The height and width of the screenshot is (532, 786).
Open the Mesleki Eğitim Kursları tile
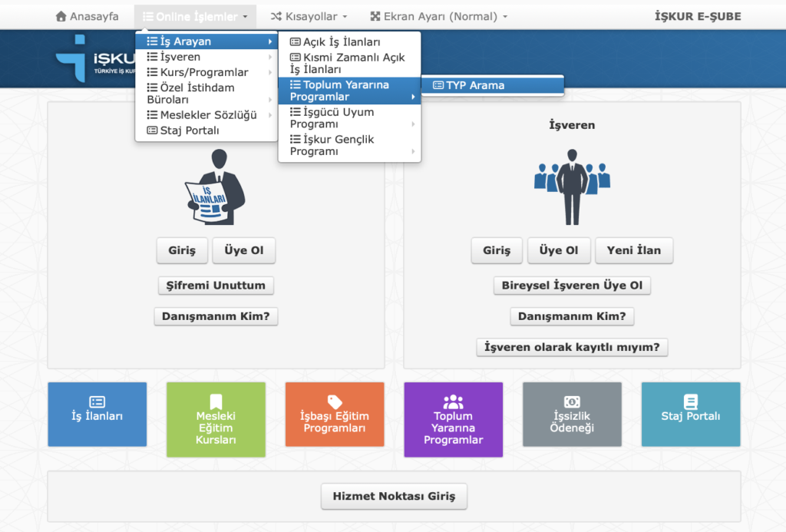pyautogui.click(x=216, y=415)
